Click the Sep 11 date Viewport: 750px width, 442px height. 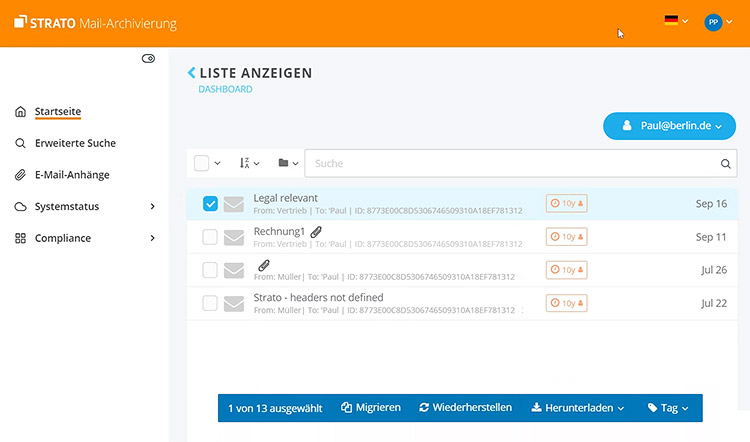pyautogui.click(x=711, y=237)
